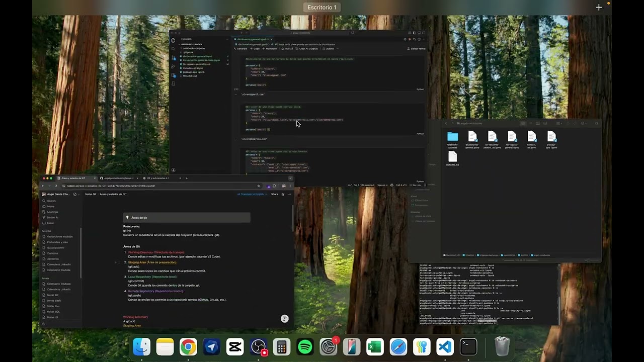Open Microsoft Excel from the Dock
Image resolution: width=644 pixels, height=362 pixels.
(375, 347)
